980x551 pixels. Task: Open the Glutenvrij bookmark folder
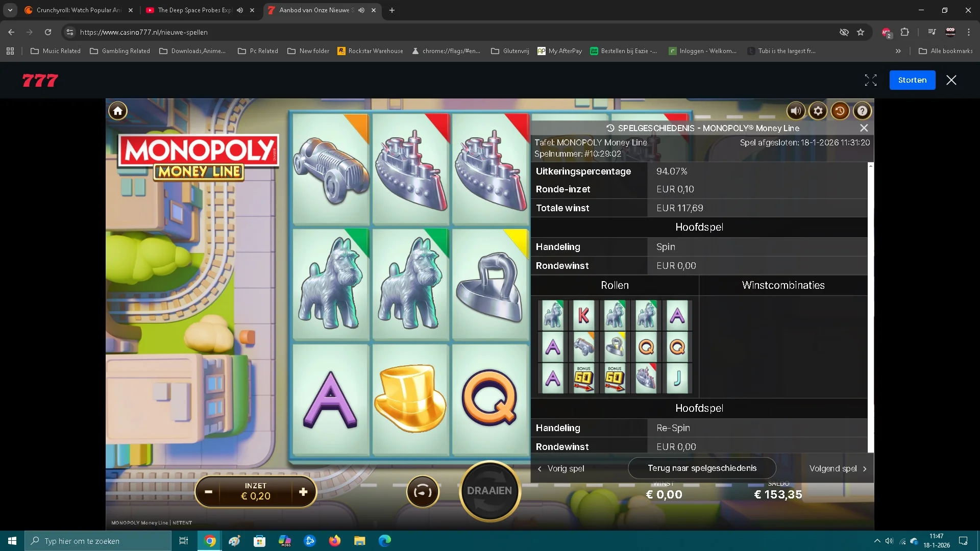coord(510,51)
